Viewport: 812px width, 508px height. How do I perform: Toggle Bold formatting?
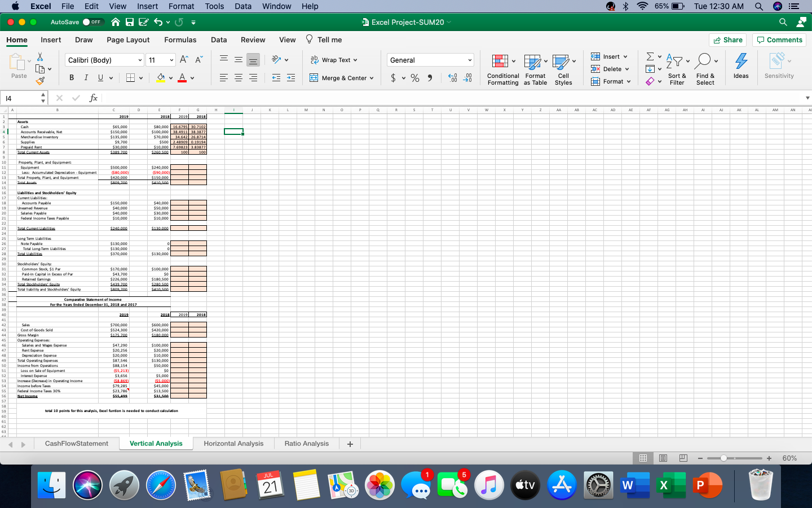pos(72,78)
